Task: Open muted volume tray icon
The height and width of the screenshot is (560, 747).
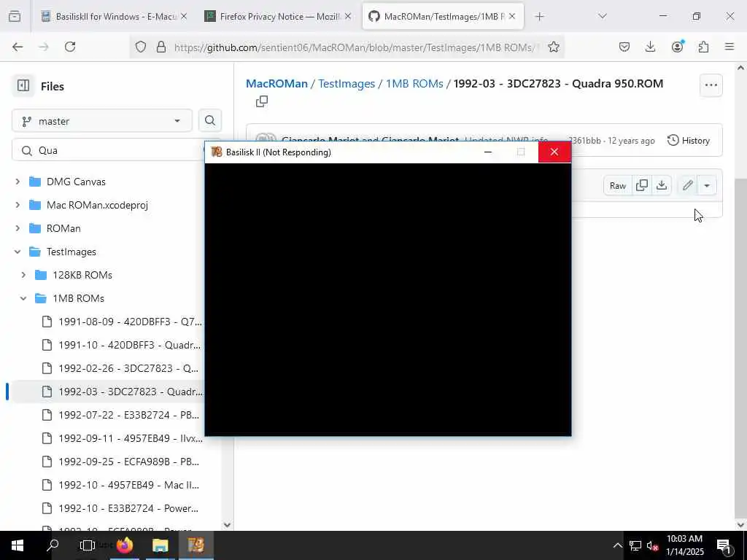Action: (652, 545)
